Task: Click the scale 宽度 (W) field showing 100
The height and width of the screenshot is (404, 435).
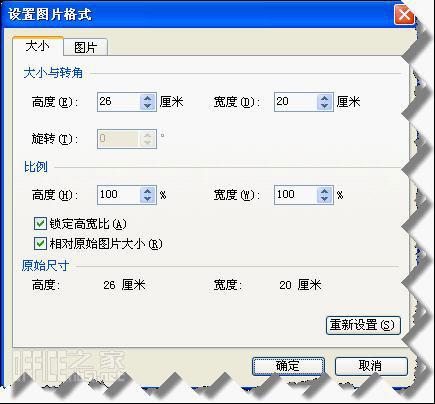Action: (296, 195)
